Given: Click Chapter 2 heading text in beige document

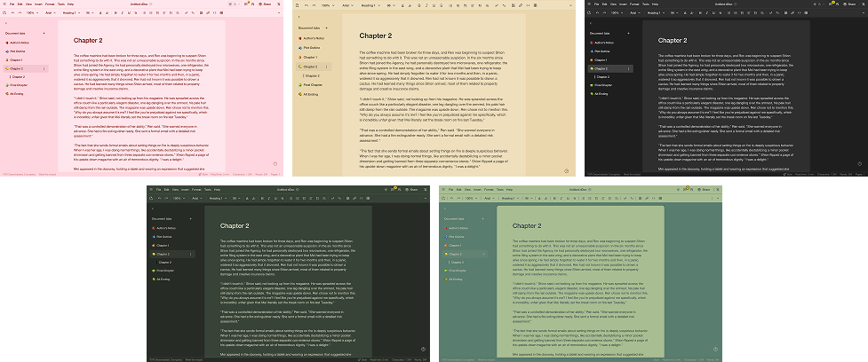Looking at the screenshot, I should tap(376, 35).
